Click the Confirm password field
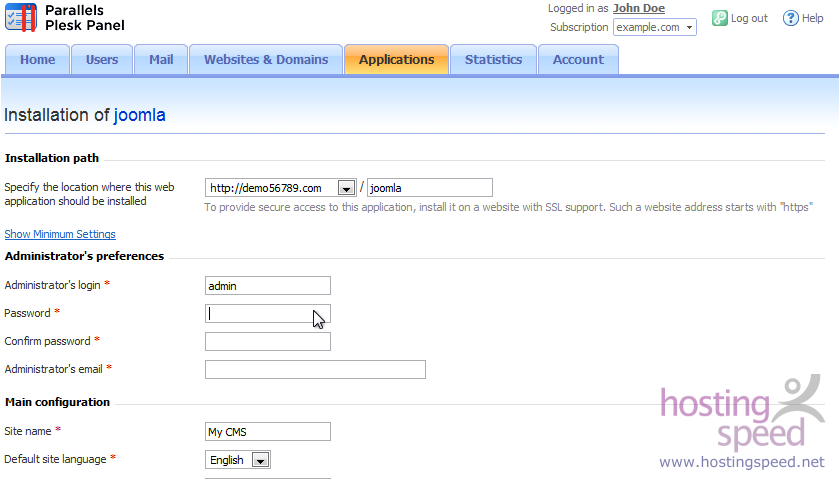Viewport: 840px width, 480px height. 268,342
